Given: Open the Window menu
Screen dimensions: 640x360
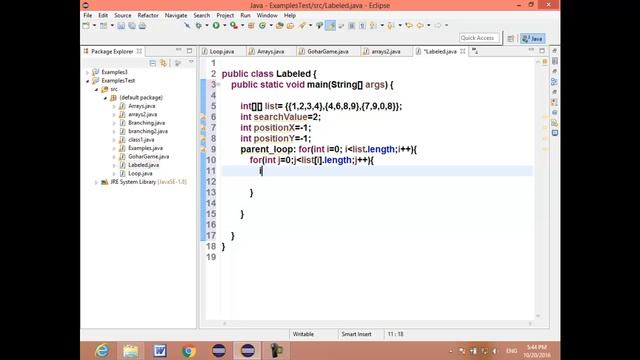Looking at the screenshot, I should coord(267,16).
